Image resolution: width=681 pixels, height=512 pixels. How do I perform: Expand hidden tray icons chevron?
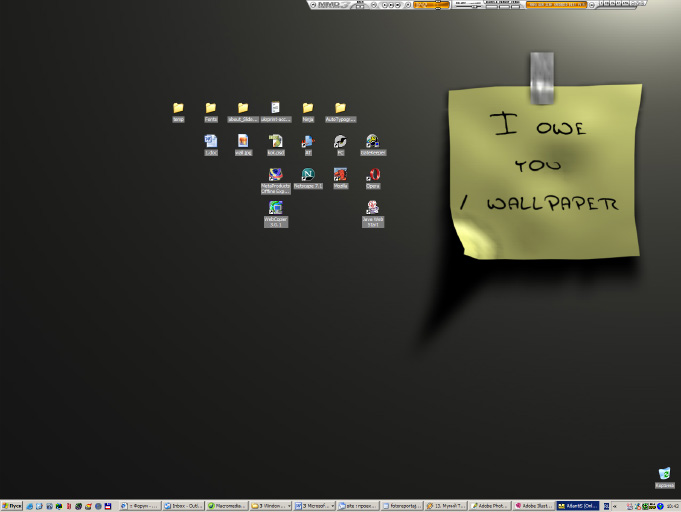point(615,506)
